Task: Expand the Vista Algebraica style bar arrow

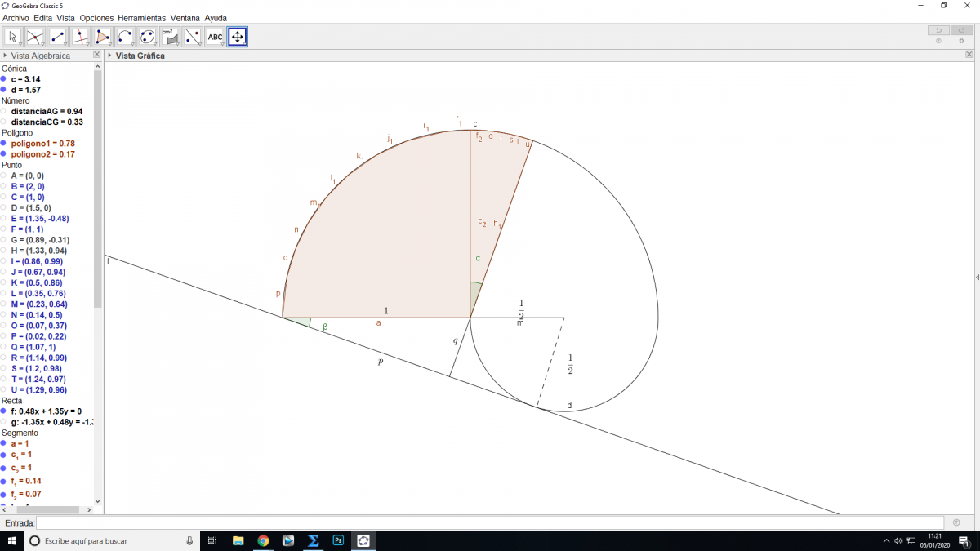Action: [x=5, y=56]
